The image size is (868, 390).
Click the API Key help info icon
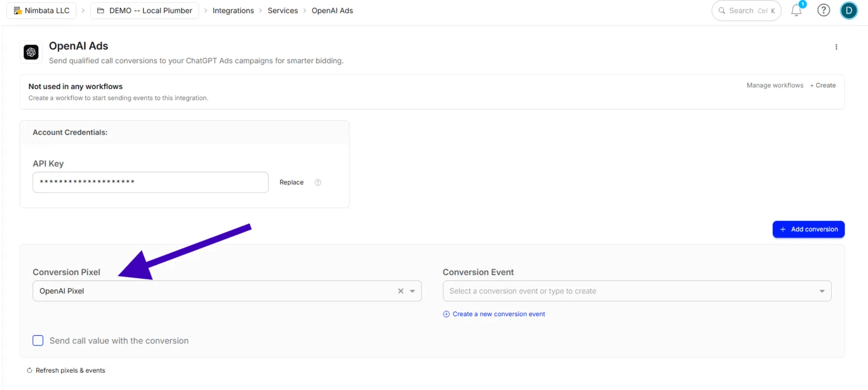click(318, 183)
